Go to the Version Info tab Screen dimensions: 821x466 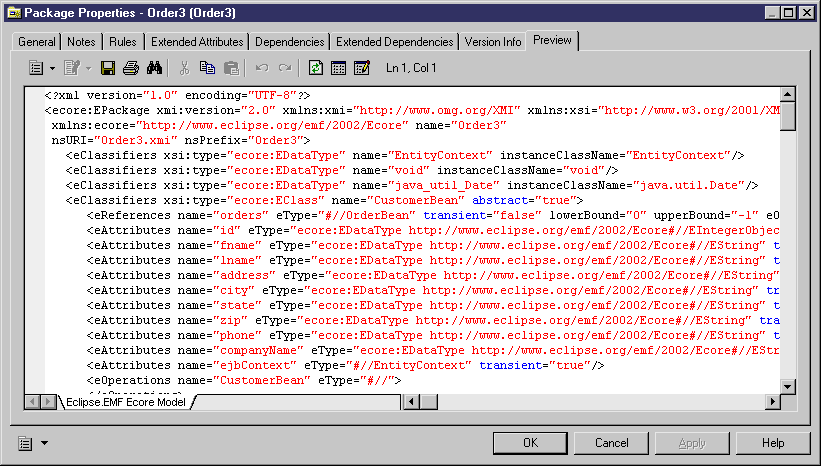493,42
